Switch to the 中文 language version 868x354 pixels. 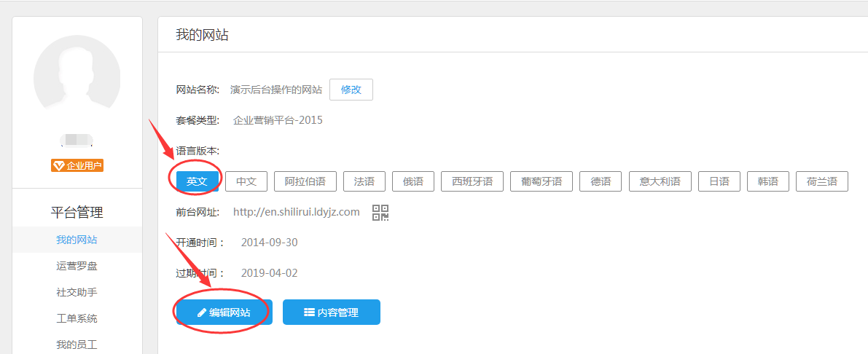(x=246, y=181)
